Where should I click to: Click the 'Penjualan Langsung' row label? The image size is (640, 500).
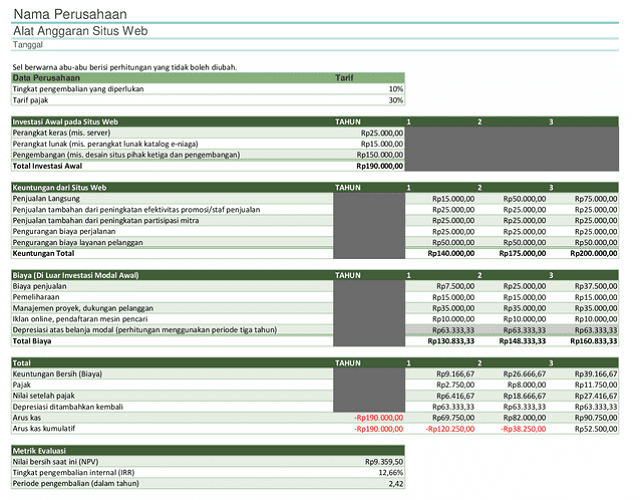coord(46,199)
